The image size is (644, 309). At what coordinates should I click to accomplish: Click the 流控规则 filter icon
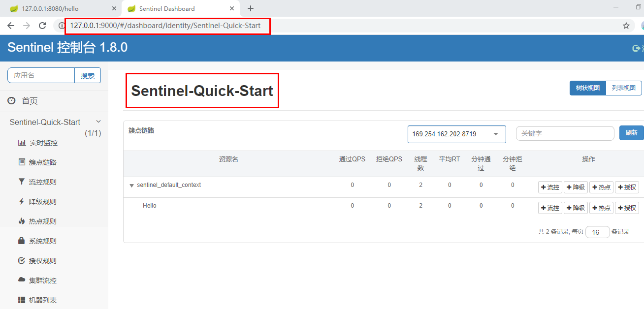tap(22, 182)
